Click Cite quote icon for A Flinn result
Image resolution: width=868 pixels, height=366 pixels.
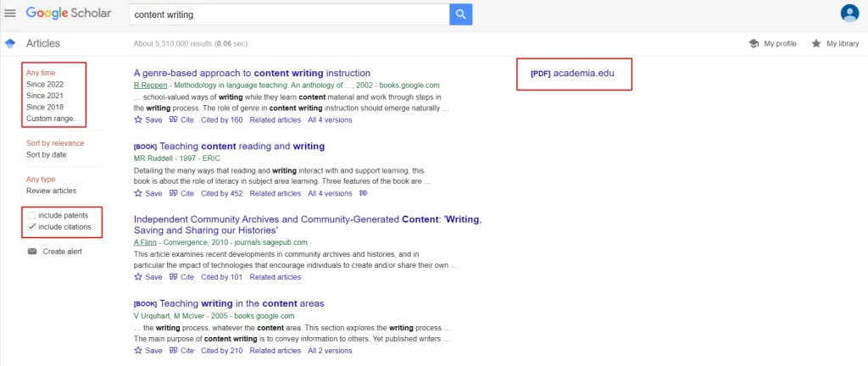click(x=173, y=277)
